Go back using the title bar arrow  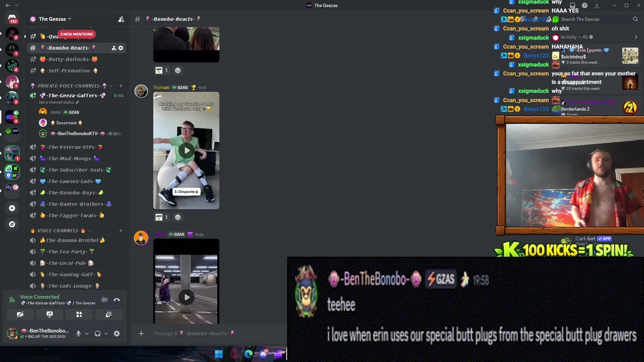tap(8, 6)
